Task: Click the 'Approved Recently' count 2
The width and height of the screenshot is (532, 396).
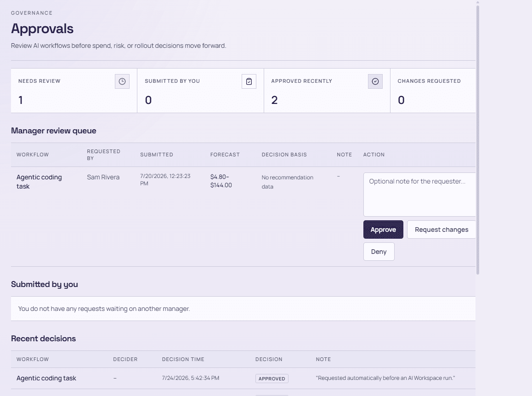Action: (x=274, y=100)
